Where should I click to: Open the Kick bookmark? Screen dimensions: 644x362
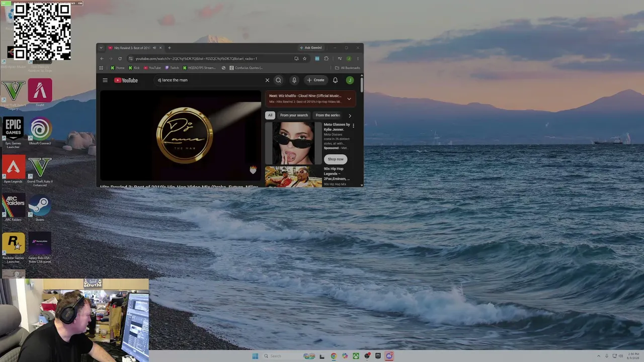[x=134, y=68]
